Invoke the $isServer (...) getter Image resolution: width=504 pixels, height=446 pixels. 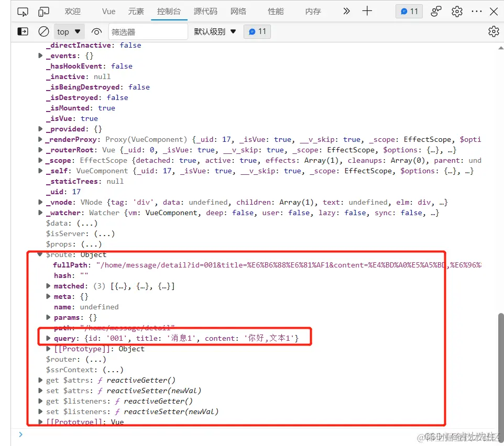tap(104, 234)
